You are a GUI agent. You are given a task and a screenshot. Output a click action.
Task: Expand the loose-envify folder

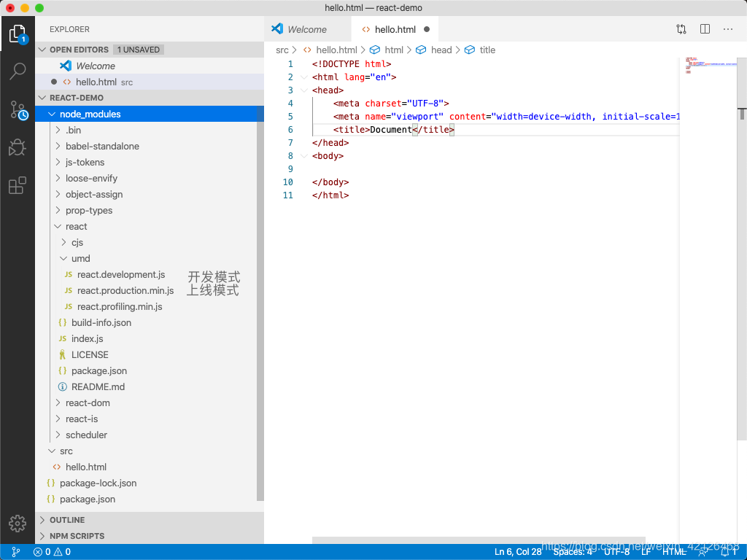58,178
